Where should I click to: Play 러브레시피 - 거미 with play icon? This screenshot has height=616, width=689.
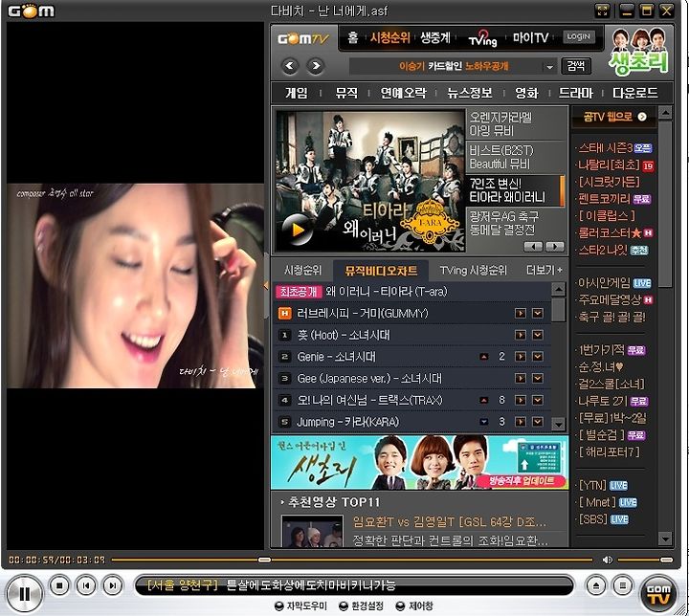click(x=521, y=314)
